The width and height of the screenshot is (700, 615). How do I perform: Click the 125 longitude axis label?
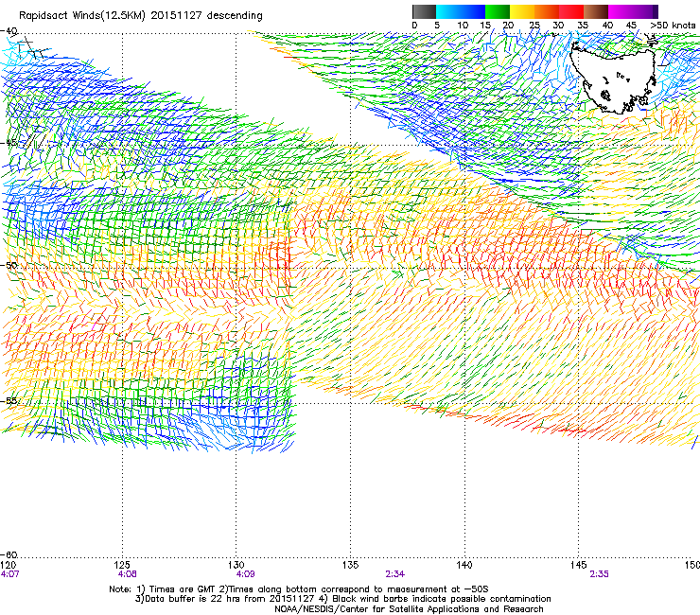(x=122, y=565)
